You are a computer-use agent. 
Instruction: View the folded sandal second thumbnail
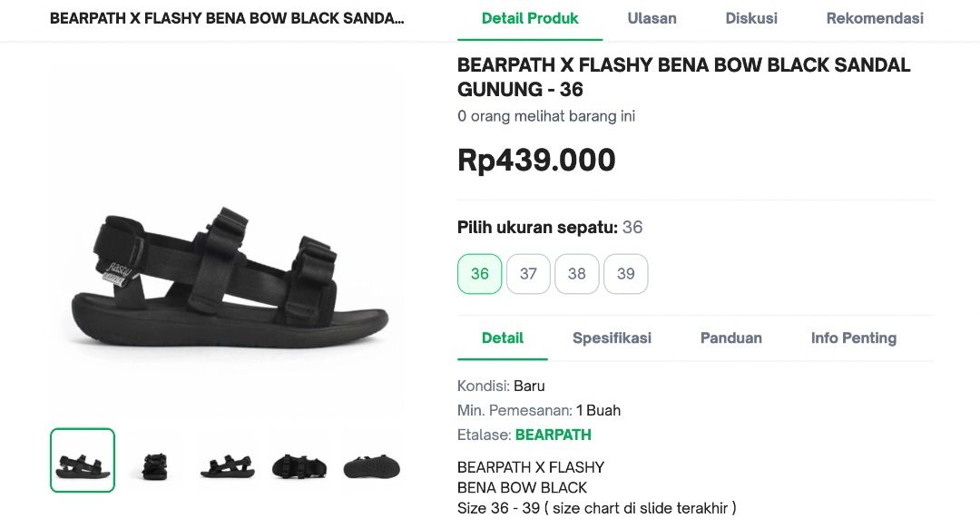(154, 460)
